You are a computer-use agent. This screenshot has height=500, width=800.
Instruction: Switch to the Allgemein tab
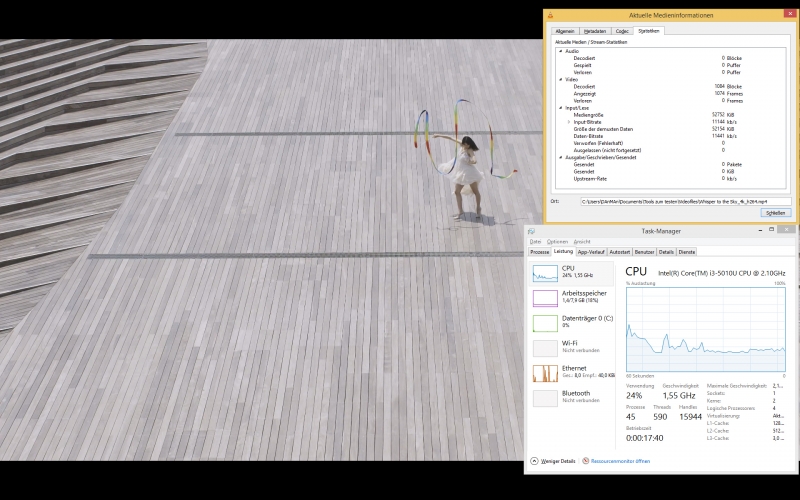tap(565, 31)
